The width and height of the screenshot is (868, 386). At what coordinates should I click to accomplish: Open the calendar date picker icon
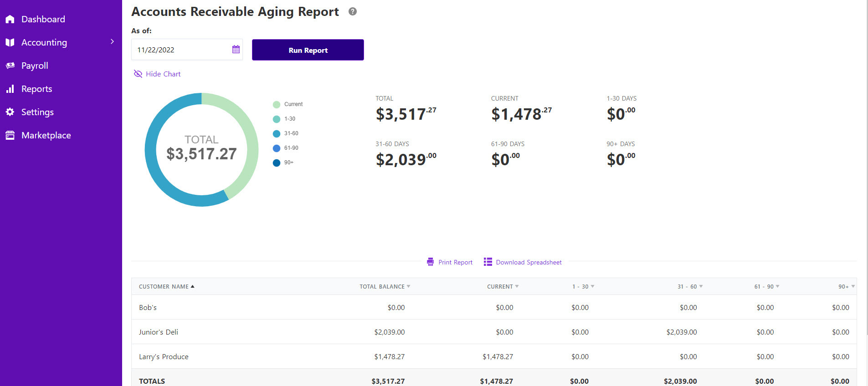click(236, 50)
